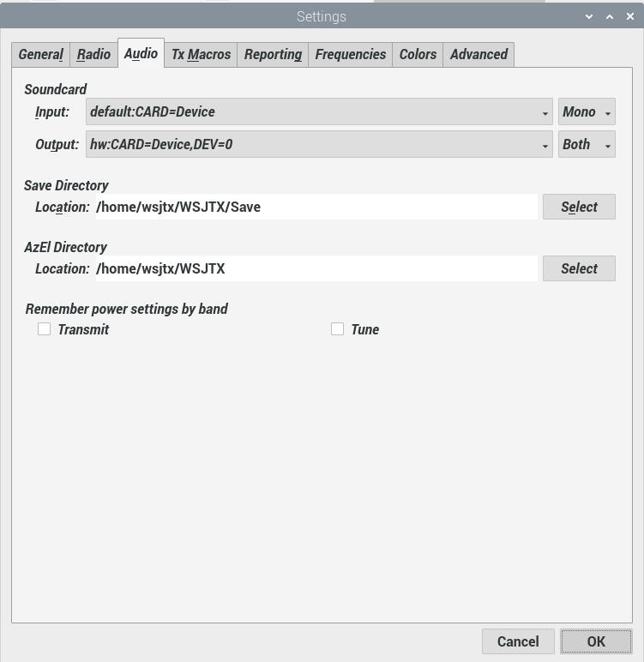Toggle the Tune power memory checkbox
644x662 pixels.
338,329
